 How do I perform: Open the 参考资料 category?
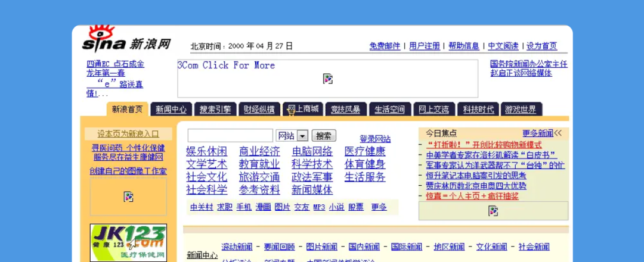(259, 190)
